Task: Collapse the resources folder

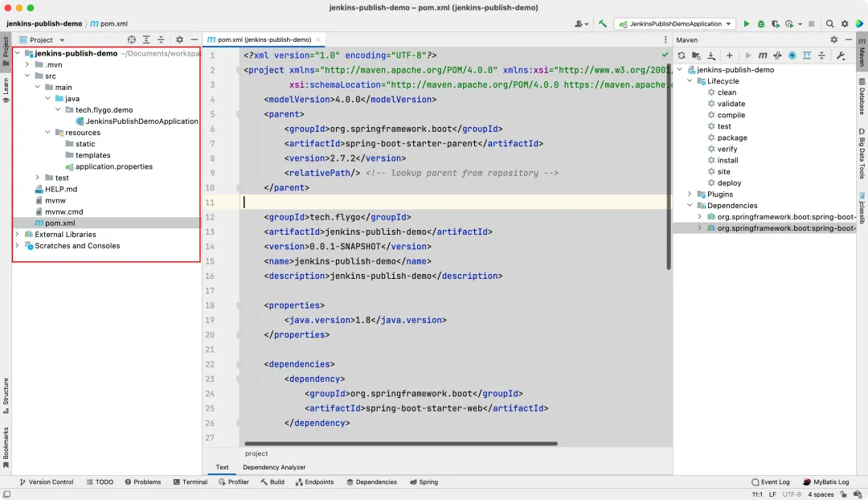Action: pos(48,133)
